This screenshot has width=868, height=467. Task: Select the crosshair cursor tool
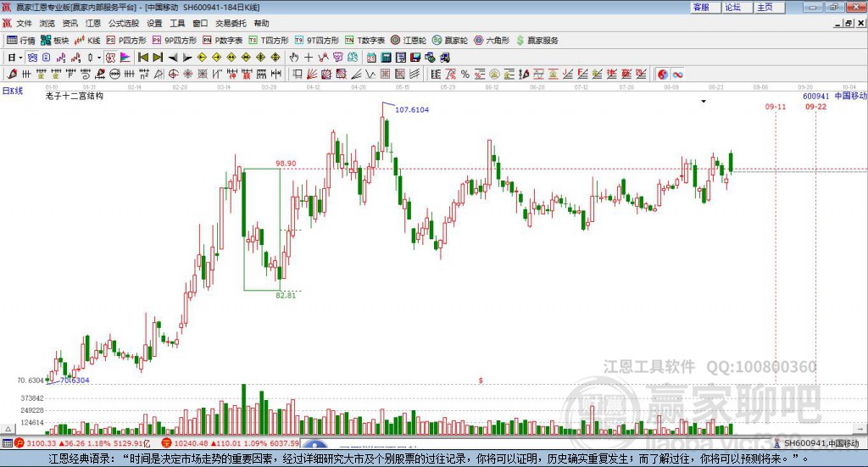pos(309,58)
